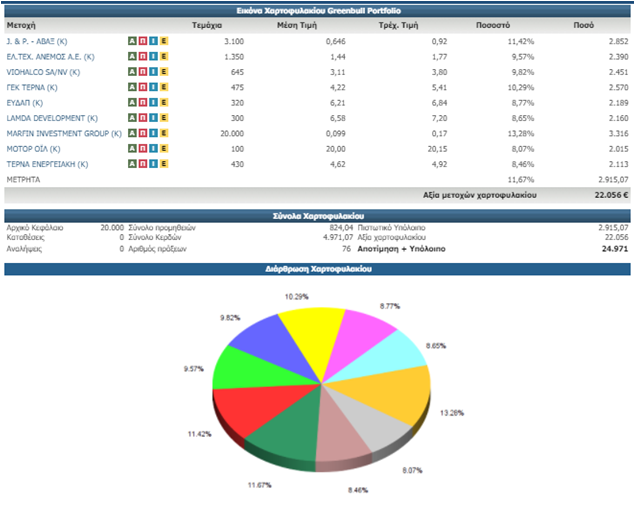Click blue I icon for ΓΕΚ ΤΕΡΝΑ
The width and height of the screenshot is (635, 513).
153,87
